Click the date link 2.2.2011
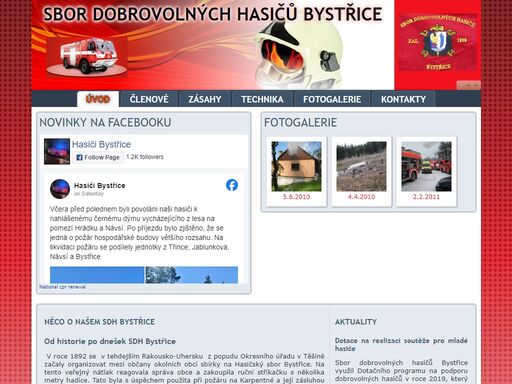 426,197
